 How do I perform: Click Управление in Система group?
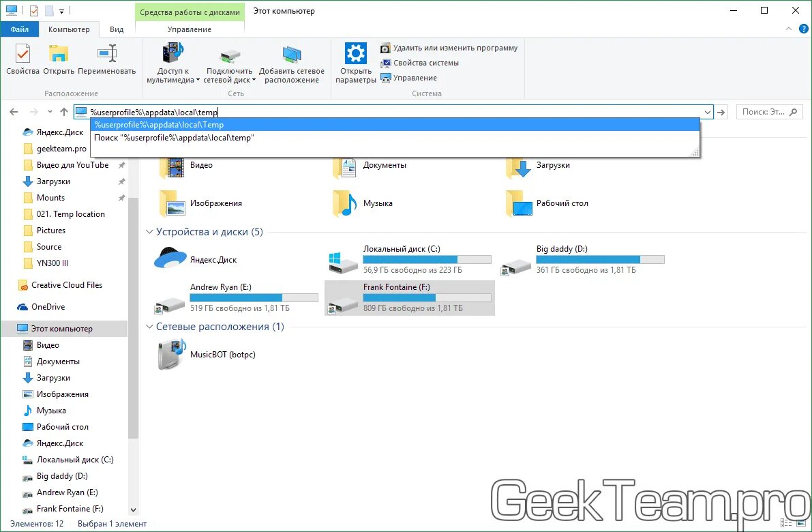pos(408,78)
